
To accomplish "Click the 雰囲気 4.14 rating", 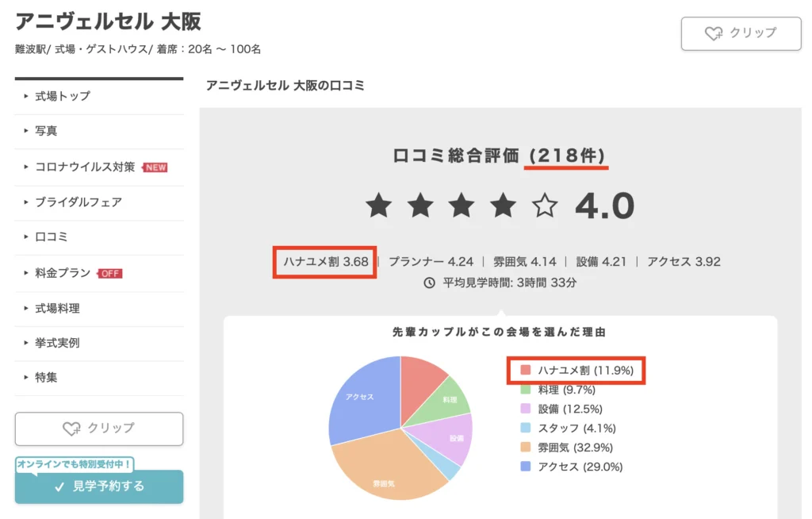I will (525, 262).
